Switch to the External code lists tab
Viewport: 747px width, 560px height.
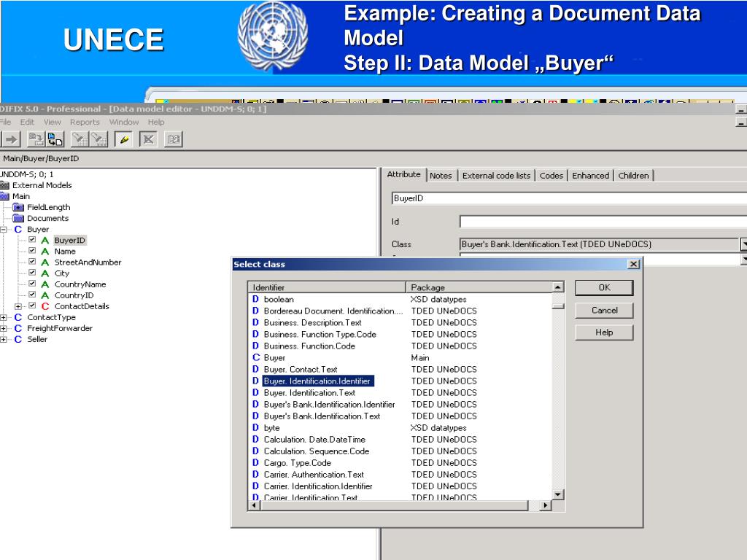[496, 176]
